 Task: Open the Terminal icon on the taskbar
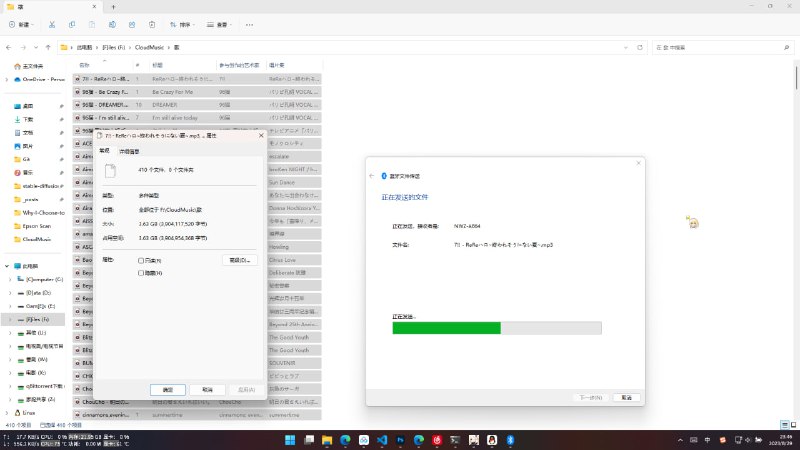click(x=455, y=440)
